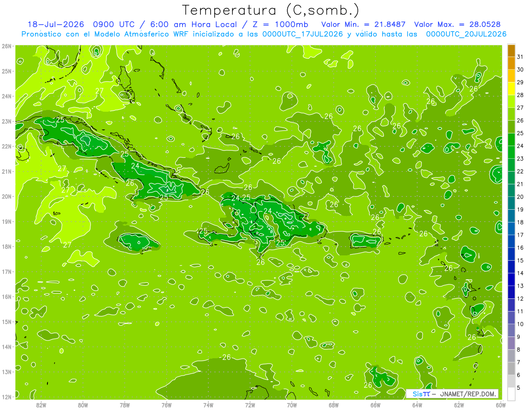This screenshot has width=532, height=411.
Task: Click '6:00 am Hora Local' text
Action: (193, 25)
